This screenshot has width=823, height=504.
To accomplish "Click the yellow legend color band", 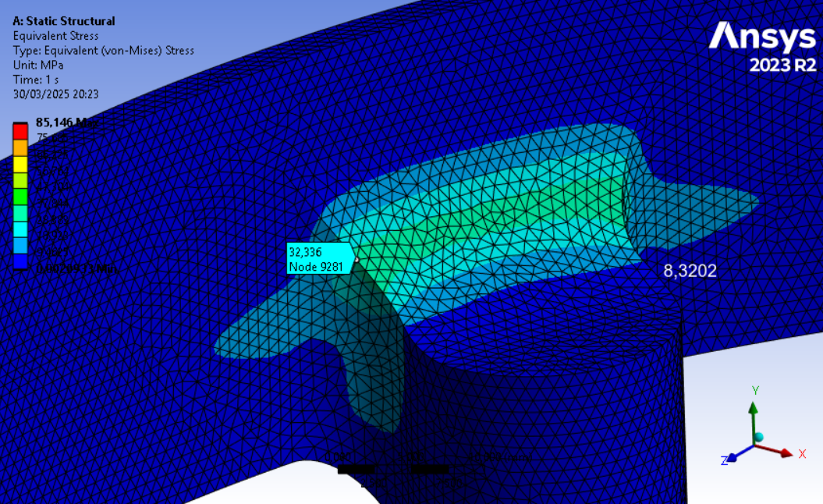I will [x=20, y=163].
